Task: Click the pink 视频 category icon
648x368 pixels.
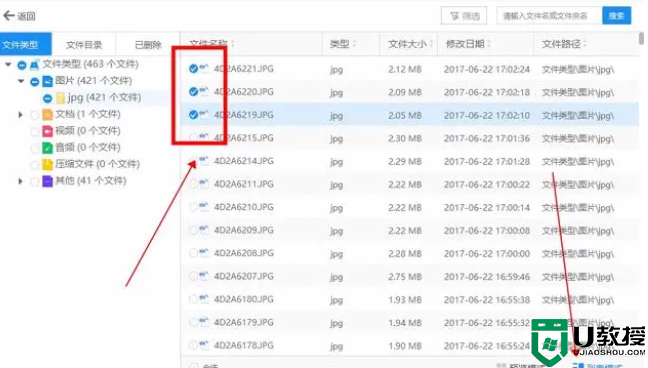Action: click(x=48, y=131)
